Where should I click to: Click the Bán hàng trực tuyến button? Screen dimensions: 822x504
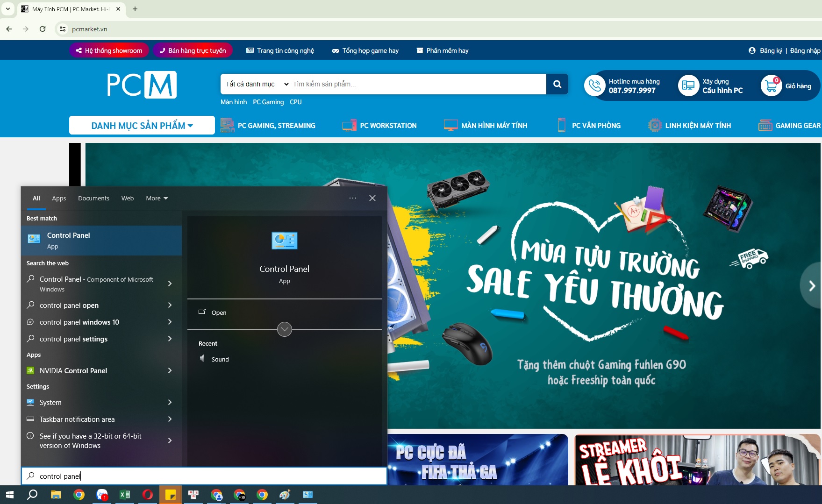click(193, 50)
